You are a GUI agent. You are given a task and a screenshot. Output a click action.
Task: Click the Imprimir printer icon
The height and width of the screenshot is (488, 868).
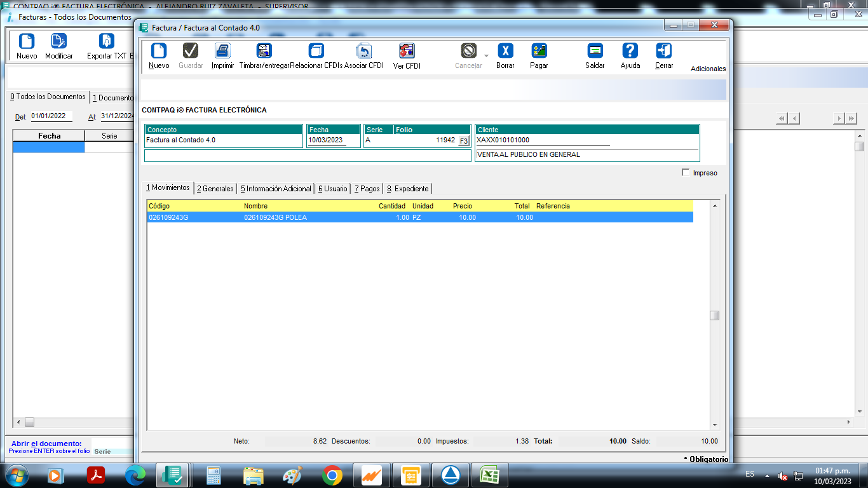[x=222, y=51]
